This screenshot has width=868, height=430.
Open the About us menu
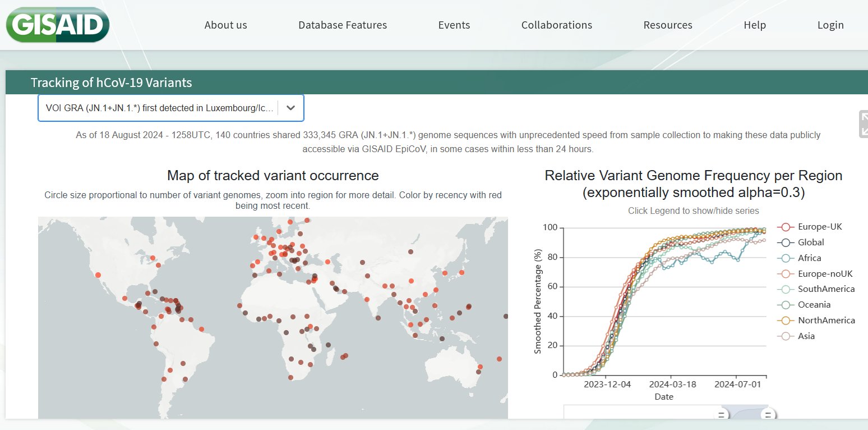point(225,25)
